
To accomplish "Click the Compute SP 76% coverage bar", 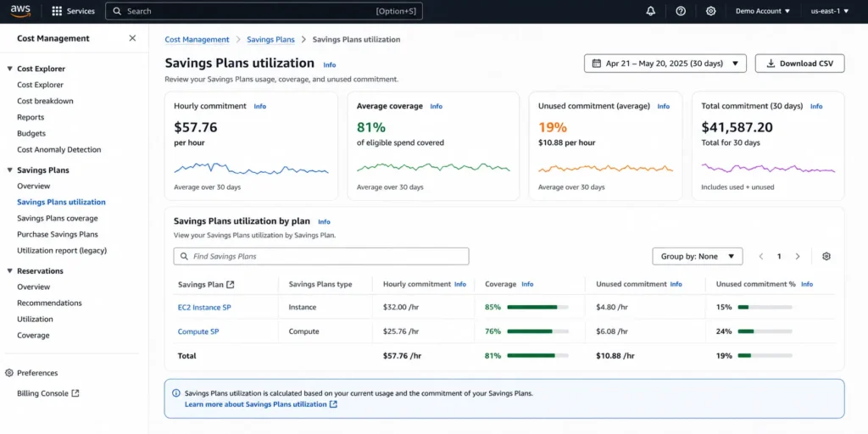I will (x=538, y=331).
